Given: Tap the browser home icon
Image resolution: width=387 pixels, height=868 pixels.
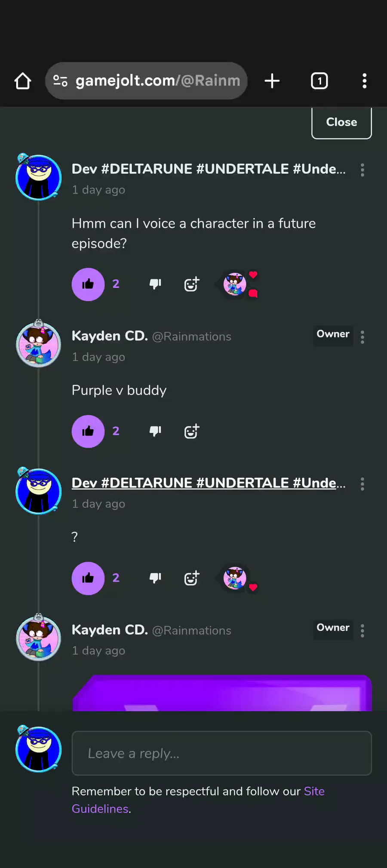Looking at the screenshot, I should point(23,81).
